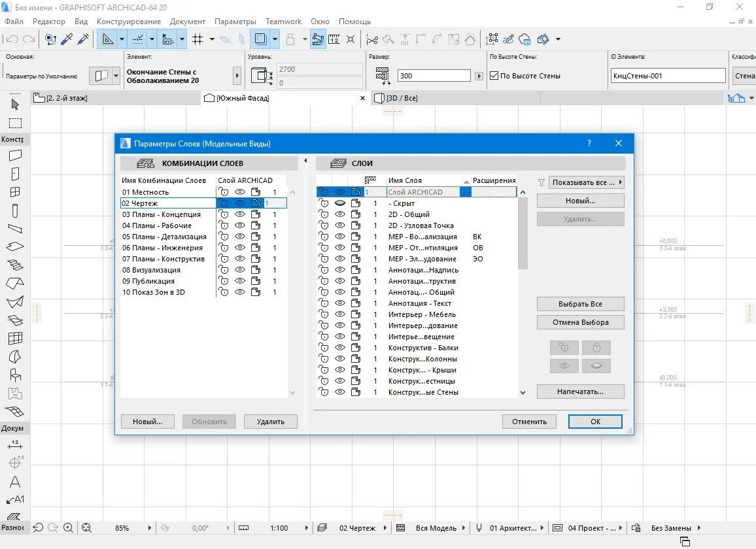Screen dimensions: 756x549
Task: Open the Teamwork menu
Action: point(284,22)
